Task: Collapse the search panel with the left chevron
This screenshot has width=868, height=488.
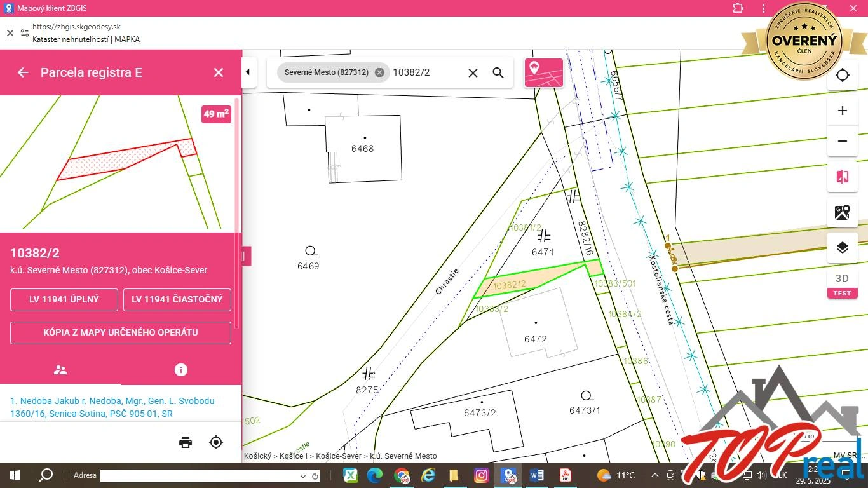Action: tap(248, 72)
